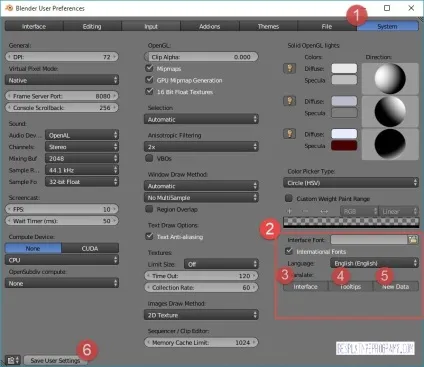Switch to the Editing tab
The width and height of the screenshot is (424, 367).
(x=92, y=26)
